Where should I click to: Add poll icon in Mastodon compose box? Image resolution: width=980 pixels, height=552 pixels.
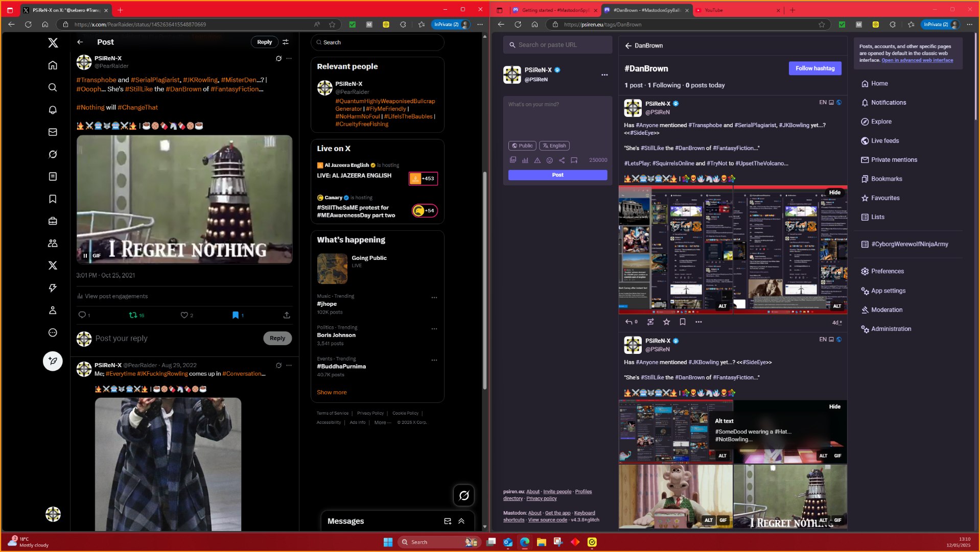525,160
